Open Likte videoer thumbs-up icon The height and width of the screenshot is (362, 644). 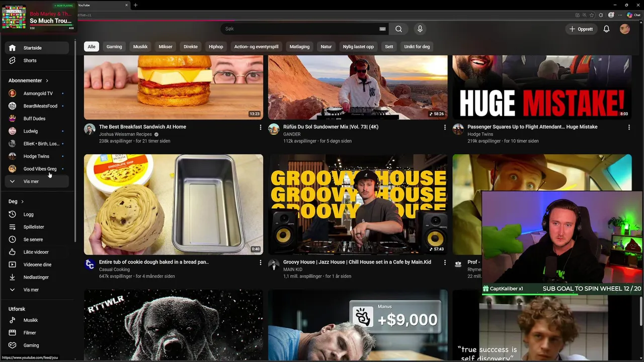(13, 252)
